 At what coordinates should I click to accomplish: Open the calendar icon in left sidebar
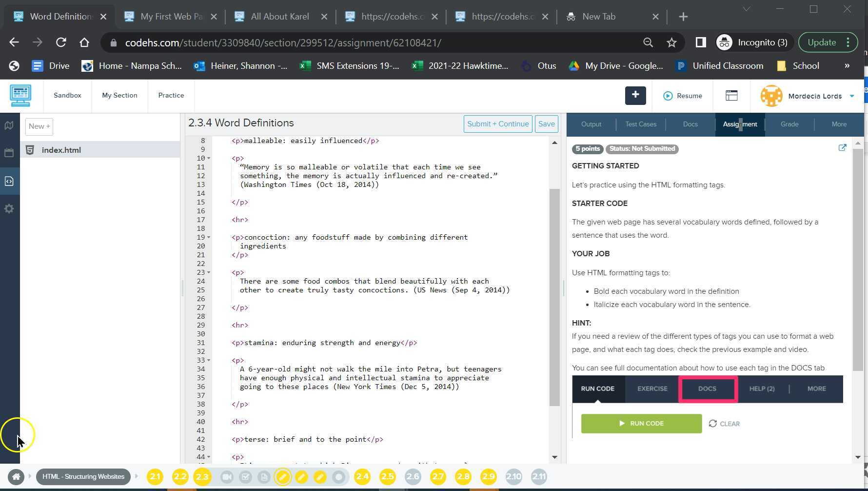(x=9, y=152)
